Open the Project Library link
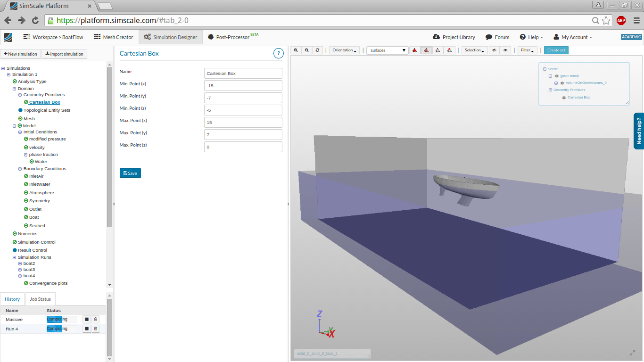The image size is (644, 362). [454, 37]
